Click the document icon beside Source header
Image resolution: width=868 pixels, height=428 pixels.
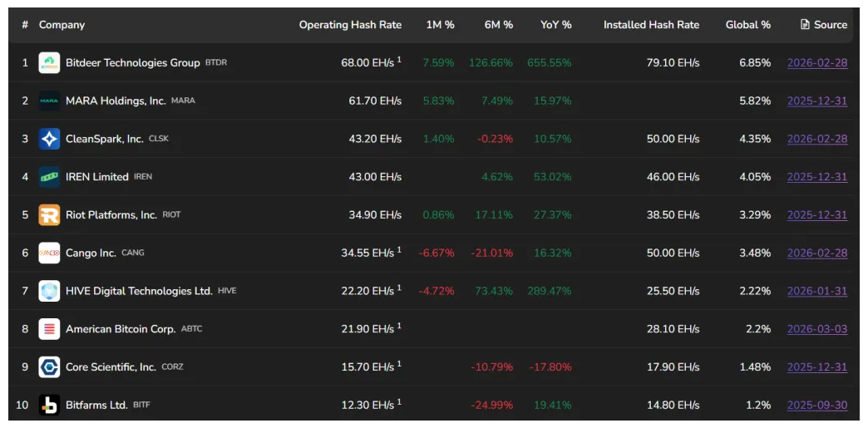click(x=805, y=24)
